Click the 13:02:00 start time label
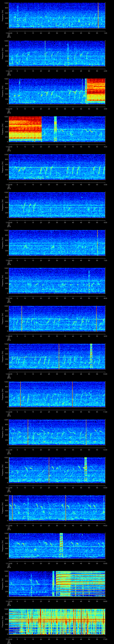Image resolution: width=114 pixels, height=644 pixels. coord(9,109)
